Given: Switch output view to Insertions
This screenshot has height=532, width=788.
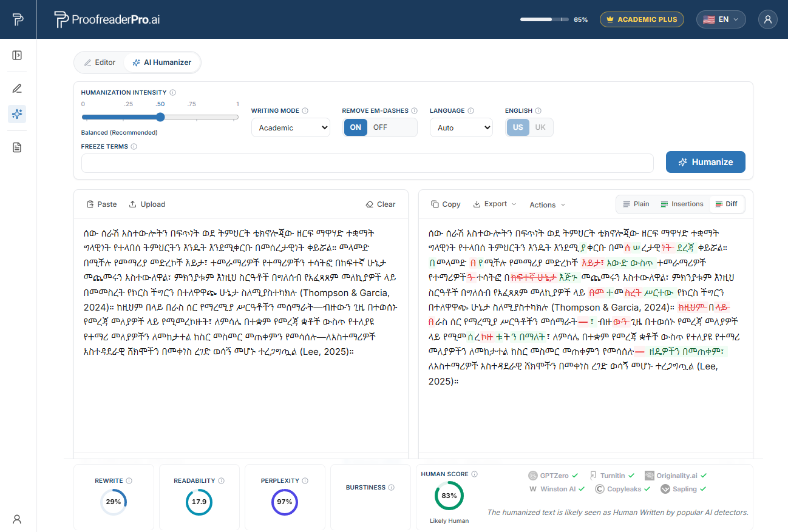Looking at the screenshot, I should coord(681,204).
